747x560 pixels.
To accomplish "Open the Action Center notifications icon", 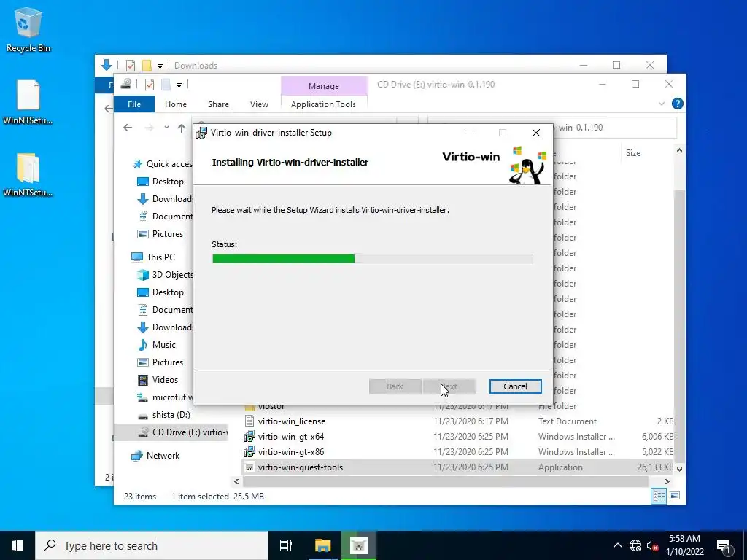I will pyautogui.click(x=724, y=546).
